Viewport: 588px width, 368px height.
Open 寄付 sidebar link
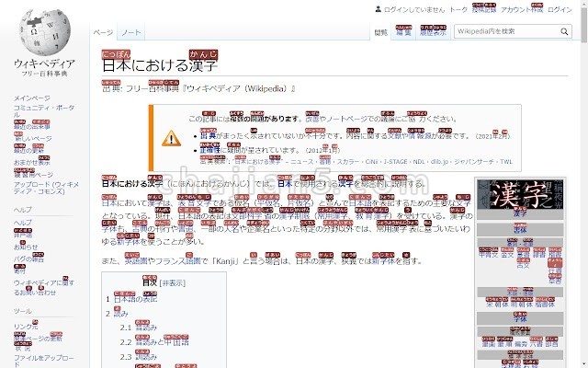tap(20, 270)
